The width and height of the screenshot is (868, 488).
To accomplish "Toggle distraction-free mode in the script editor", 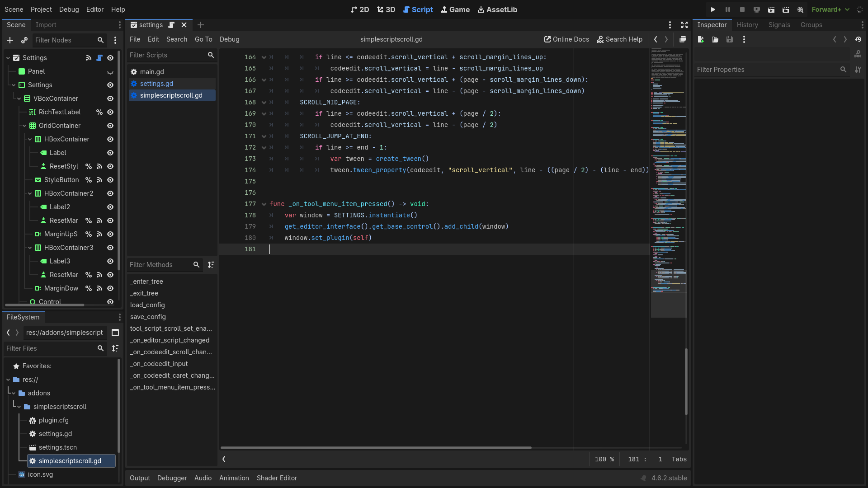I will coord(684,25).
